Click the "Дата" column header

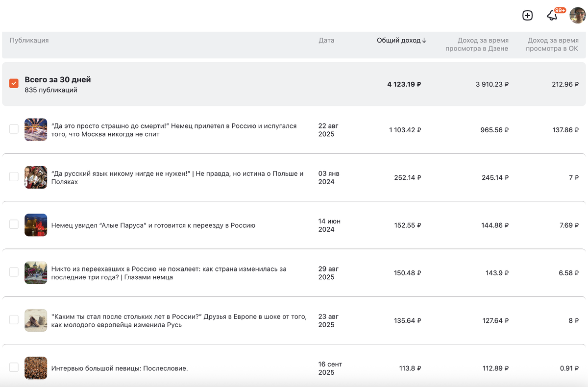[x=326, y=40]
